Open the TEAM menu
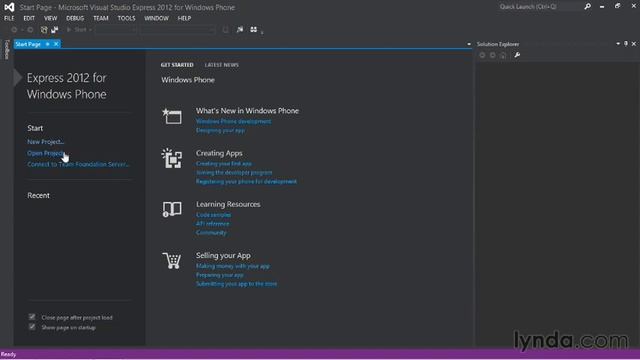 click(x=101, y=18)
